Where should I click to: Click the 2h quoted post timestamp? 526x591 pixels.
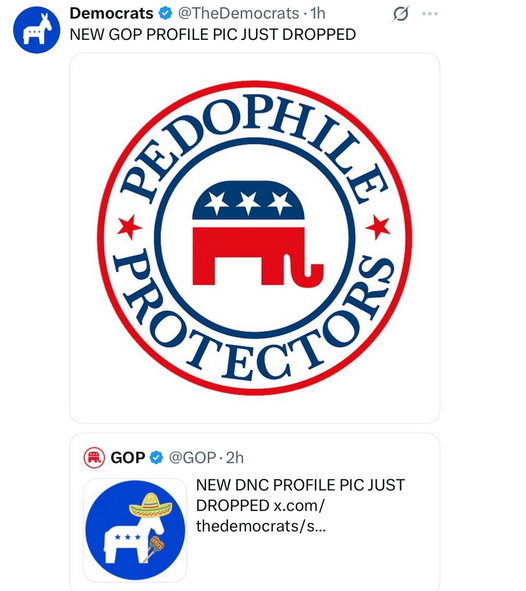pyautogui.click(x=235, y=458)
